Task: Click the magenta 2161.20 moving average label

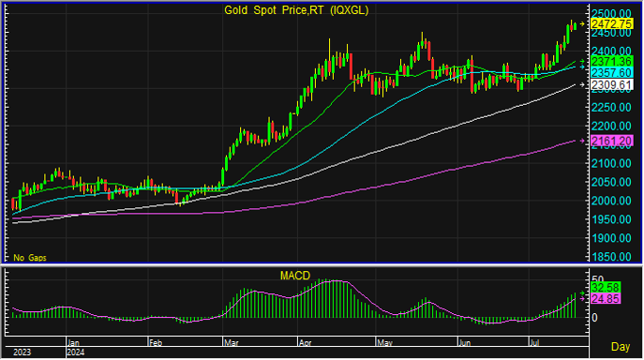Action: click(611, 141)
